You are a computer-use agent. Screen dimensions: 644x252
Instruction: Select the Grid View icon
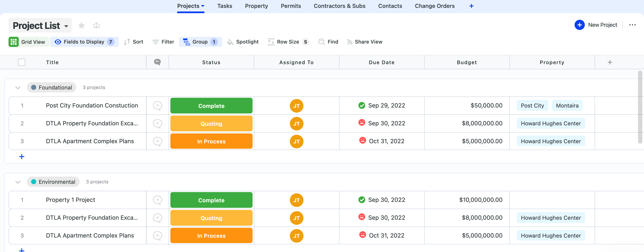(x=14, y=42)
